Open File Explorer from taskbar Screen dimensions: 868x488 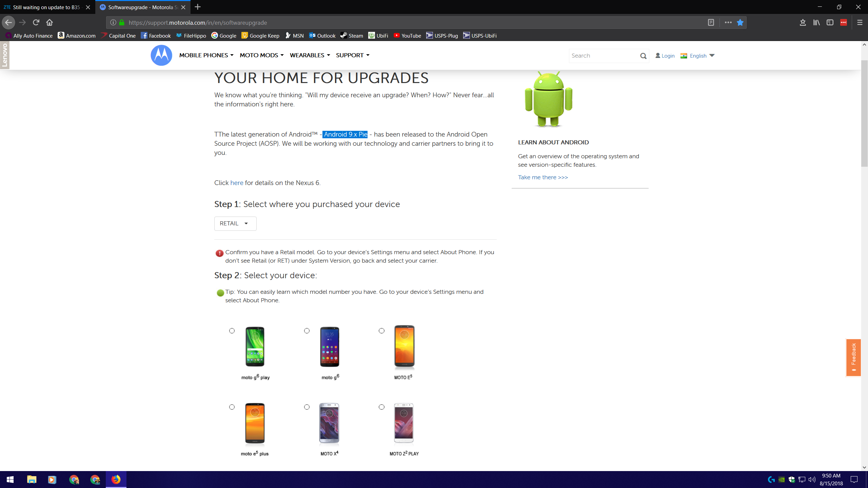tap(32, 480)
